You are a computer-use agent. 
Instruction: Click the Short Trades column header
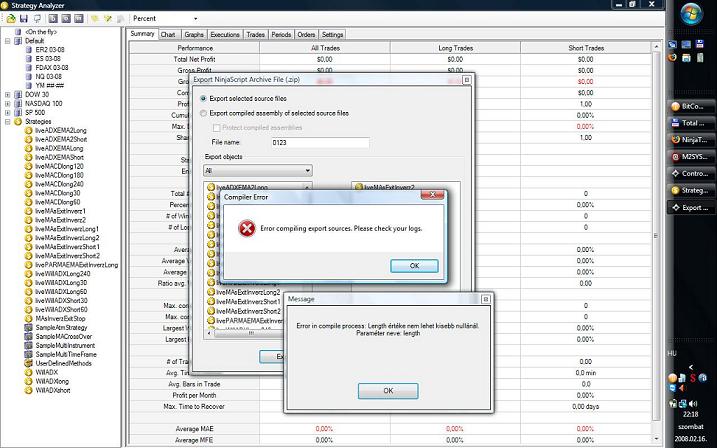[586, 48]
